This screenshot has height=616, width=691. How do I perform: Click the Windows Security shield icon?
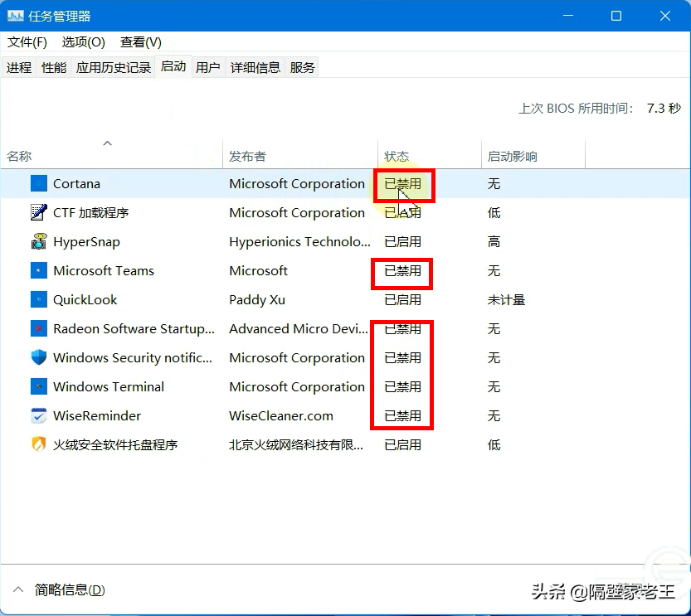coord(37,357)
